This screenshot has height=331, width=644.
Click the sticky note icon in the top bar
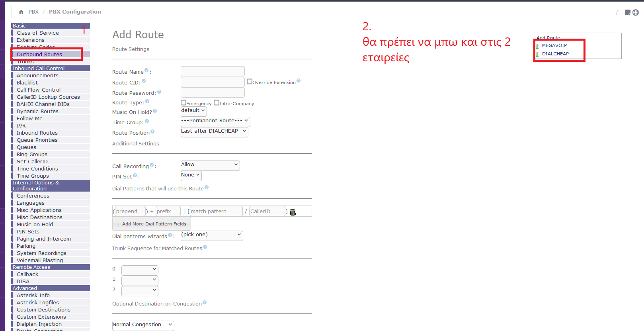point(628,12)
